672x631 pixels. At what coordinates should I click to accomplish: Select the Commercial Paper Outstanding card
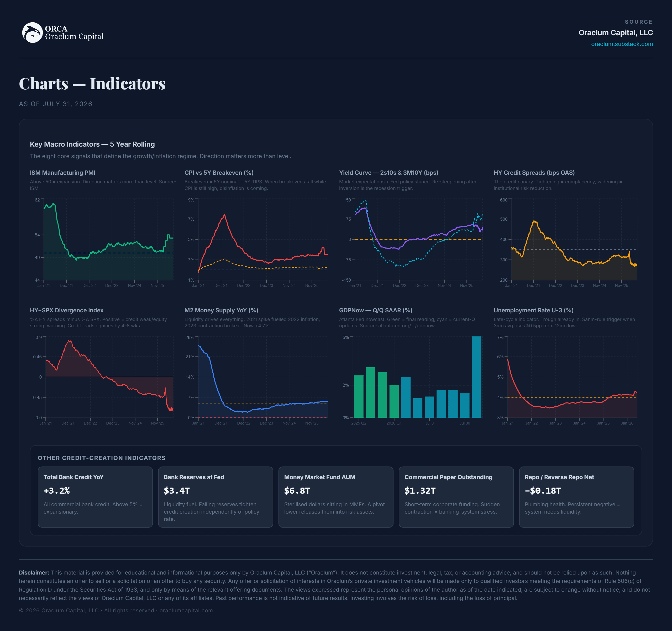tap(456, 497)
